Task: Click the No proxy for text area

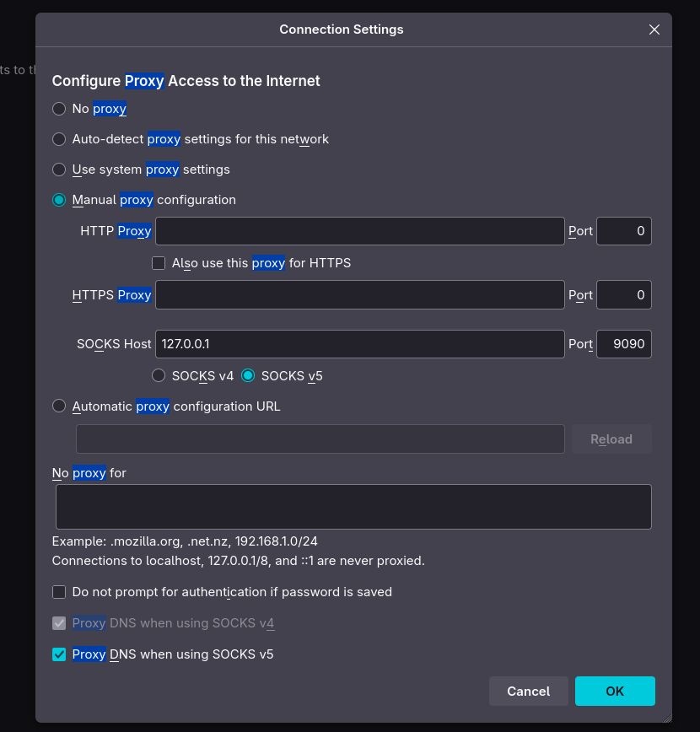Action: point(353,507)
